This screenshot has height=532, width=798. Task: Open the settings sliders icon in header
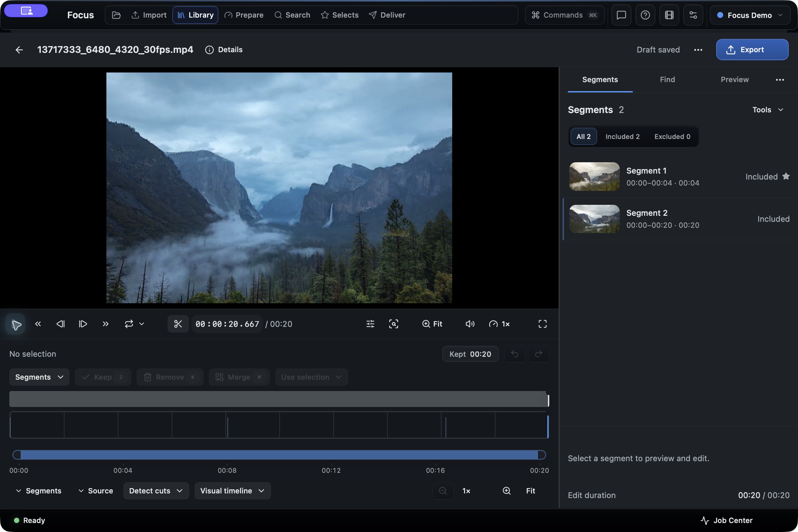[x=693, y=15]
